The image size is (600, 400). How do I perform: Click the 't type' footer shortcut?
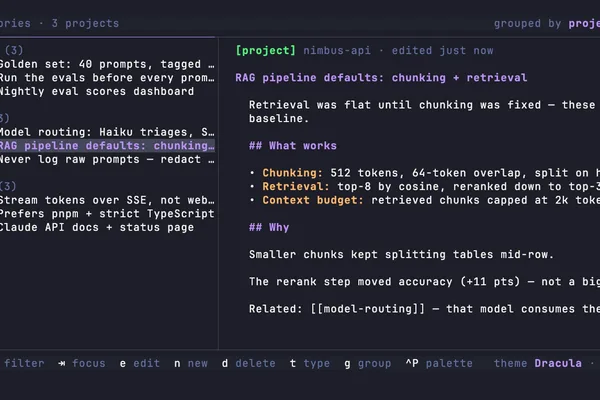click(310, 363)
